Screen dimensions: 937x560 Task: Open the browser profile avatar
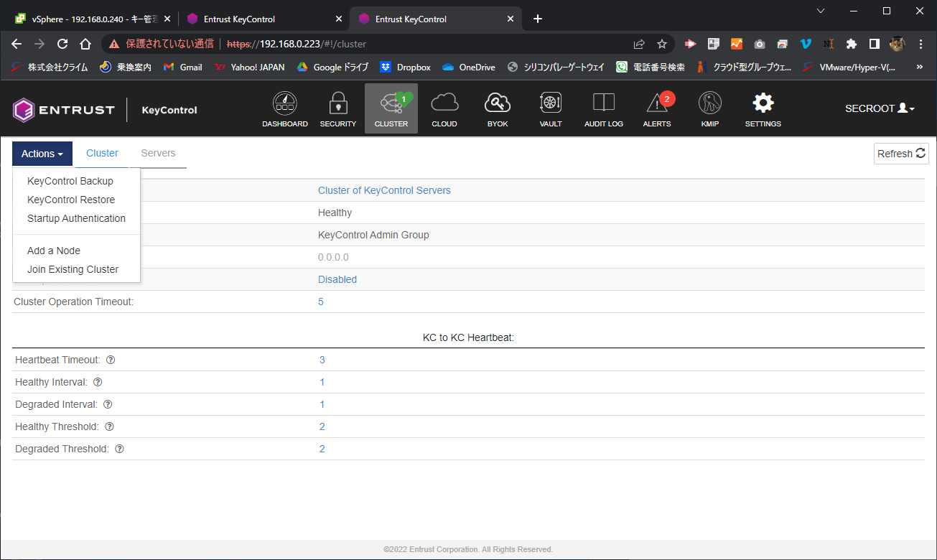click(898, 44)
